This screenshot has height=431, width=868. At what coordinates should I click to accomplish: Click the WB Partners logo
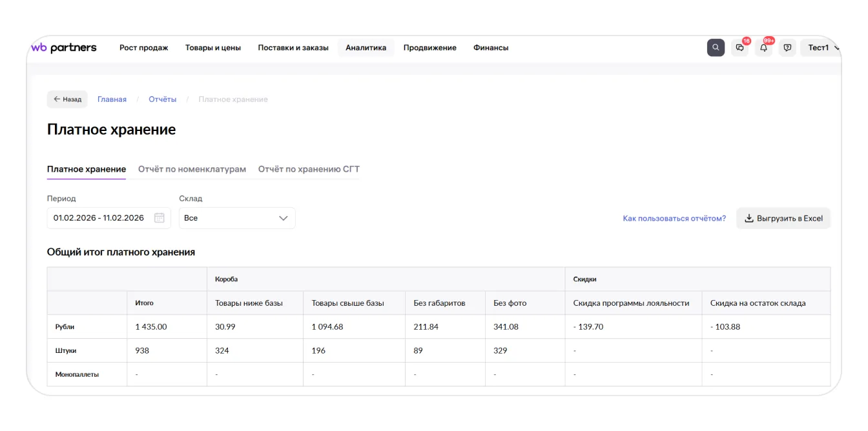tap(64, 48)
